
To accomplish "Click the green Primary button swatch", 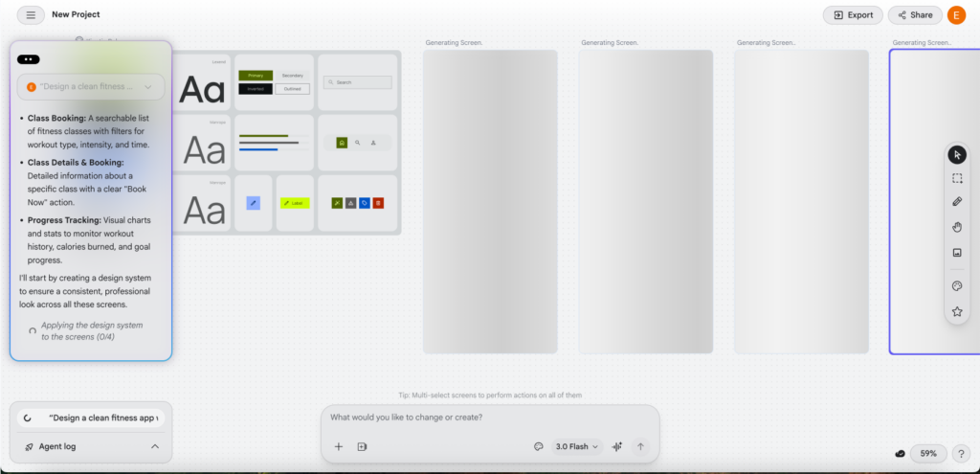I will (256, 75).
